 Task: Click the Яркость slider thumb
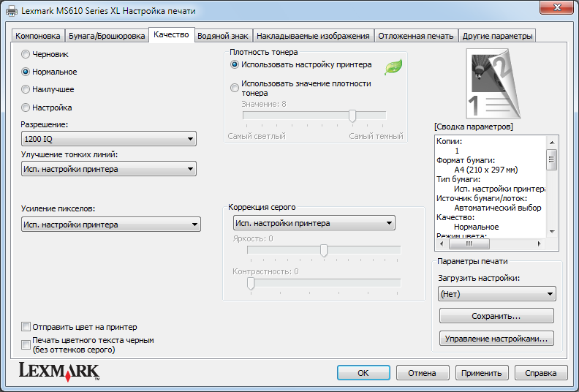point(324,250)
